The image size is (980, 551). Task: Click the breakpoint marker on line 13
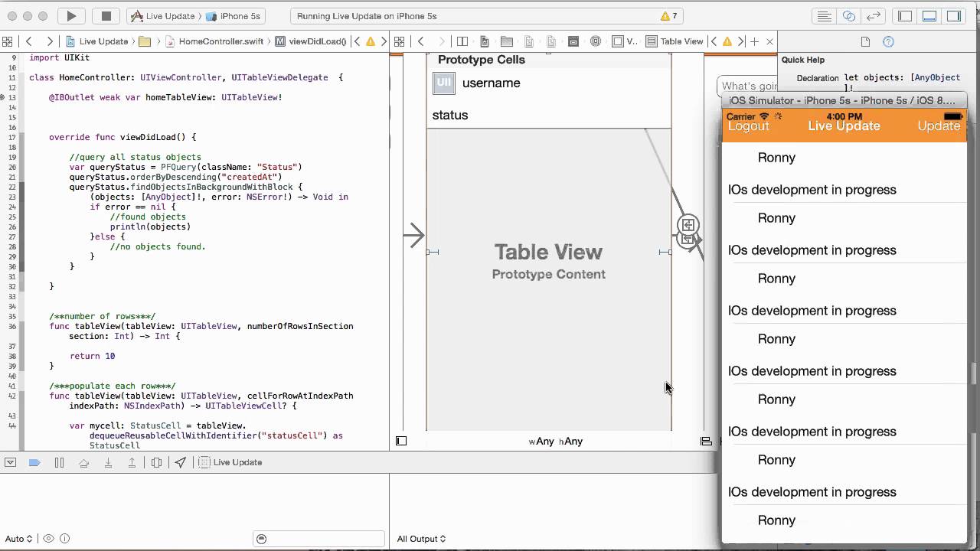pyautogui.click(x=3, y=97)
